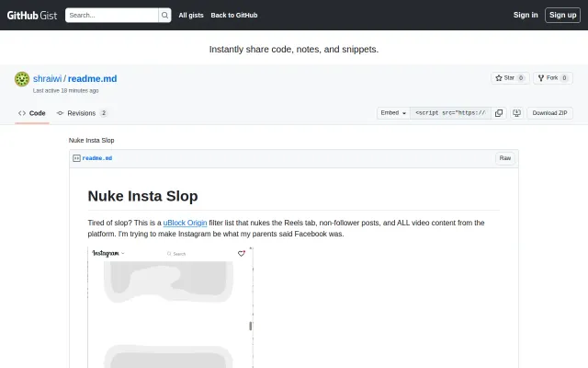Image resolution: width=588 pixels, height=368 pixels.
Task: Click the Nuke Insta Slop gist description
Action: click(x=92, y=141)
